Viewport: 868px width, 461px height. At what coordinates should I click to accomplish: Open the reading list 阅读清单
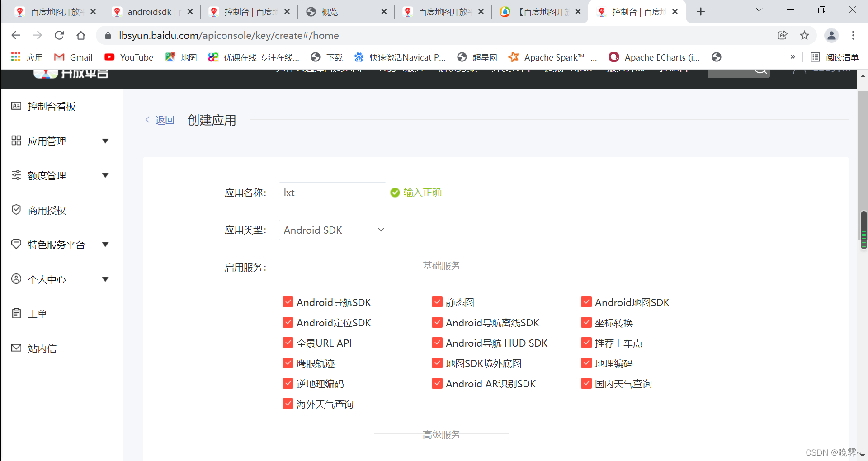click(x=835, y=57)
